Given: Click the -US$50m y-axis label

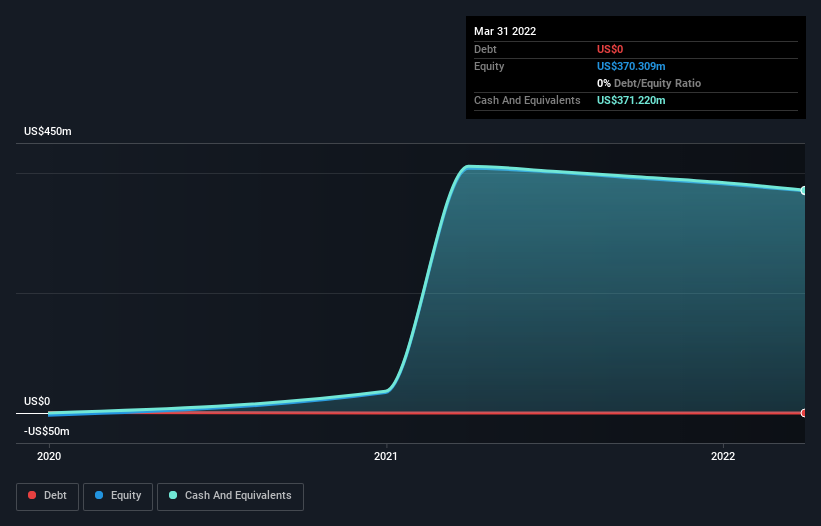Looking at the screenshot, I should (x=47, y=431).
